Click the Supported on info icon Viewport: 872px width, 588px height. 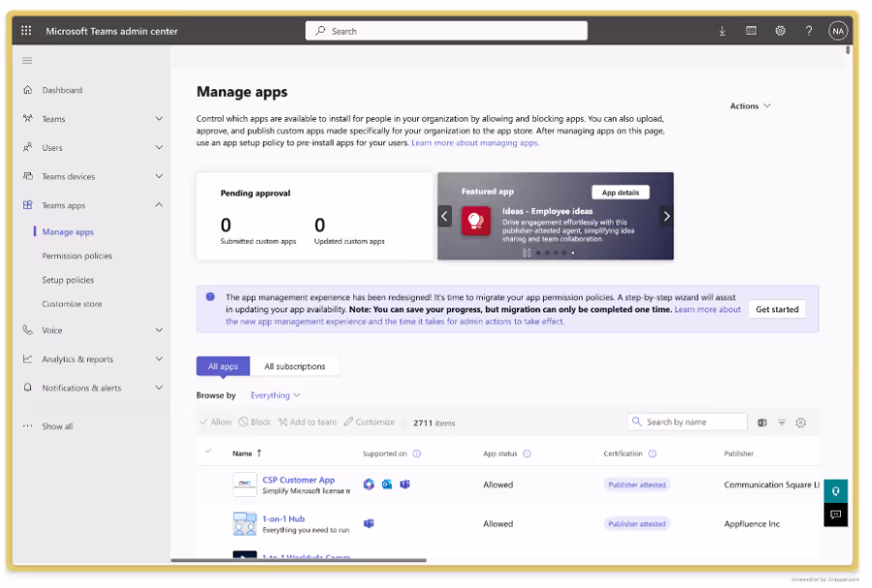tap(416, 454)
